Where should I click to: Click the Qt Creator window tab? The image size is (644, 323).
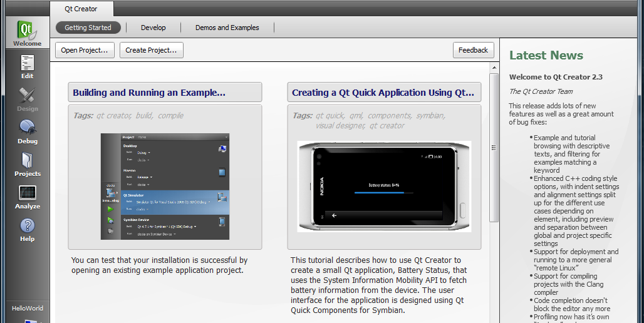[x=81, y=9]
